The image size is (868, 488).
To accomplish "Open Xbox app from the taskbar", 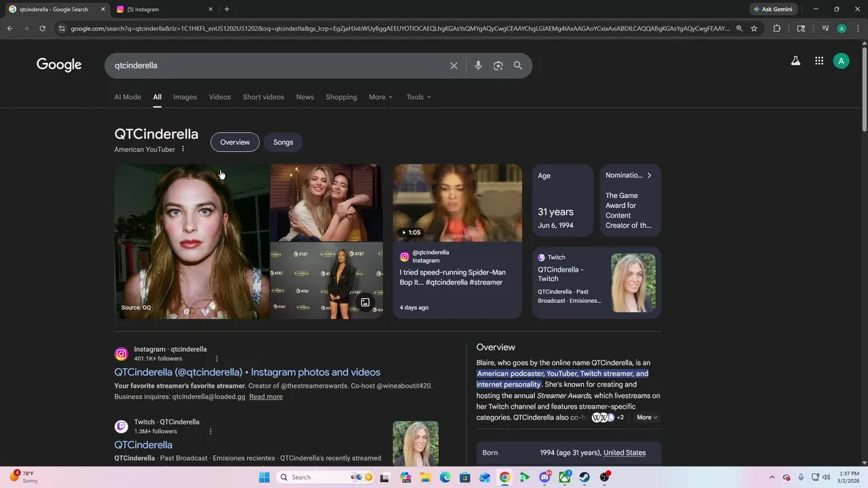I will [565, 477].
